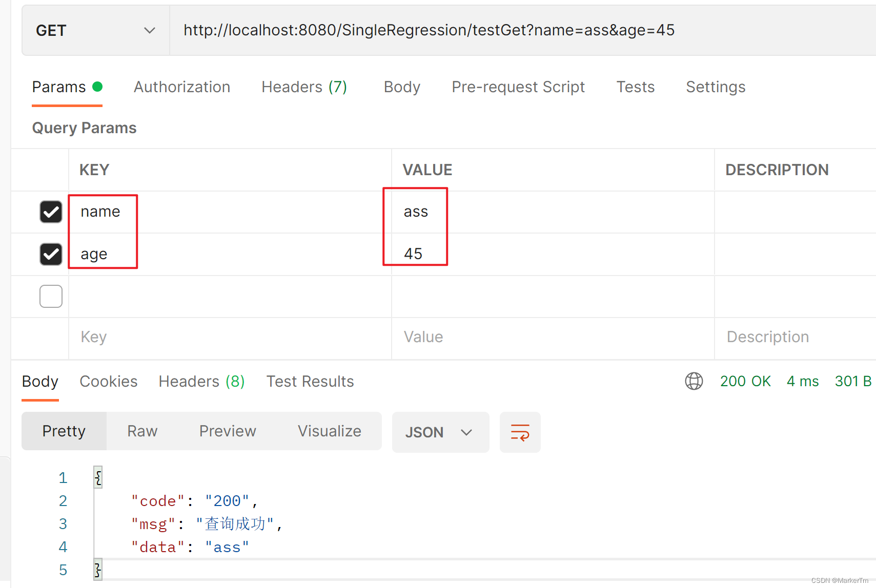
Task: Switch to the Params tab
Action: (x=67, y=87)
